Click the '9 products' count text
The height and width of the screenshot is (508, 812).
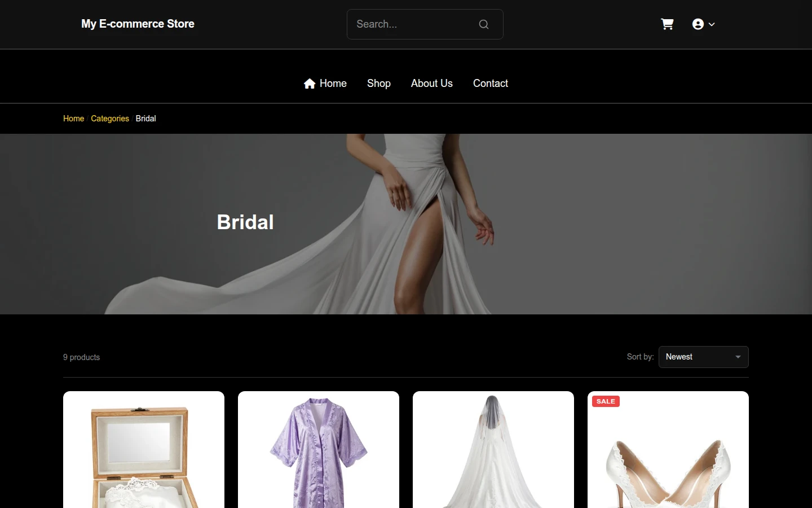pyautogui.click(x=81, y=357)
